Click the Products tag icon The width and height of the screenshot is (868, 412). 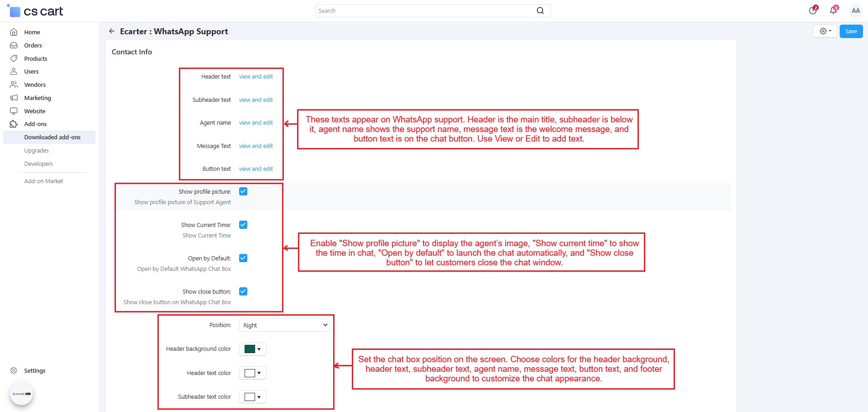pyautogui.click(x=14, y=58)
